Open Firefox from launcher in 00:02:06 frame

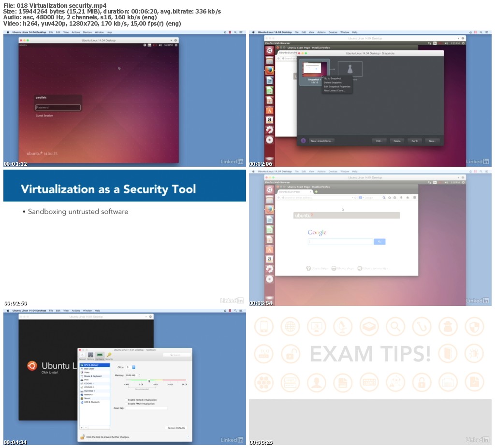pyautogui.click(x=269, y=70)
